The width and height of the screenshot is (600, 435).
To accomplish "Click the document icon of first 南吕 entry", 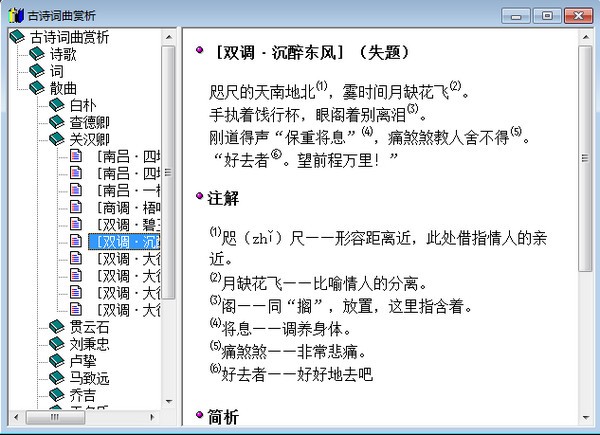I will click(76, 156).
